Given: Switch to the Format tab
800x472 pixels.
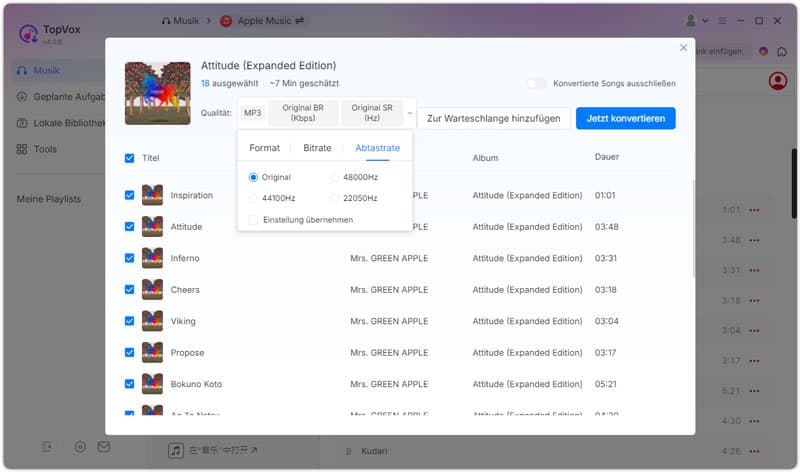Looking at the screenshot, I should 264,148.
